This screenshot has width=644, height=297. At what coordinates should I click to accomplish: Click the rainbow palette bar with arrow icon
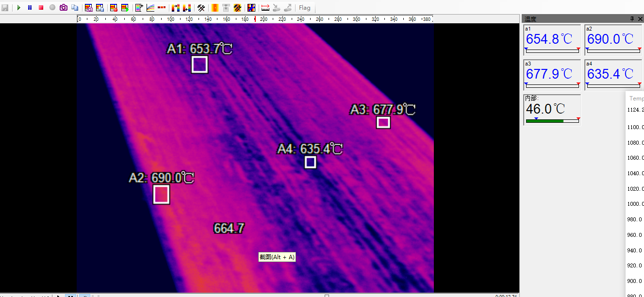coord(139,8)
